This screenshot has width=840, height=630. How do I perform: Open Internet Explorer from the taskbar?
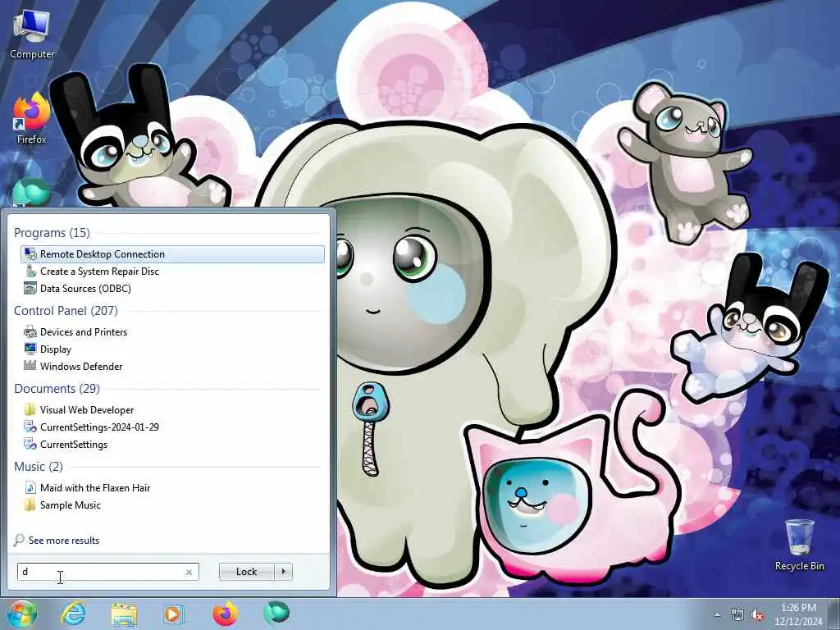pos(73,614)
